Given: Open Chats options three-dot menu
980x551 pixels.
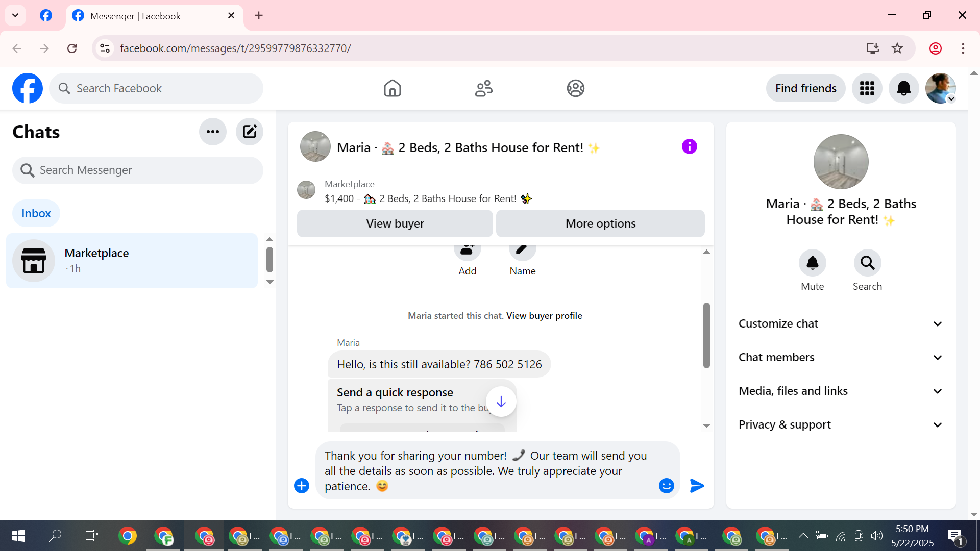Looking at the screenshot, I should coord(213,132).
